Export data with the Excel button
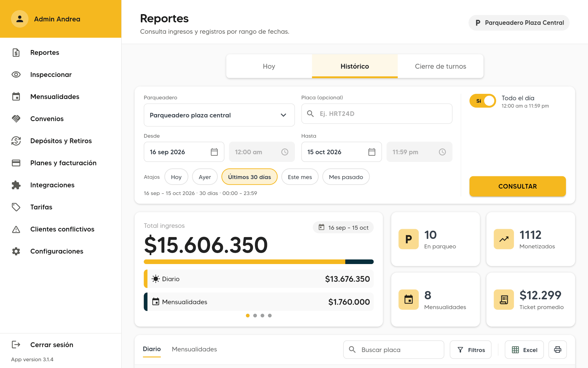 click(524, 350)
